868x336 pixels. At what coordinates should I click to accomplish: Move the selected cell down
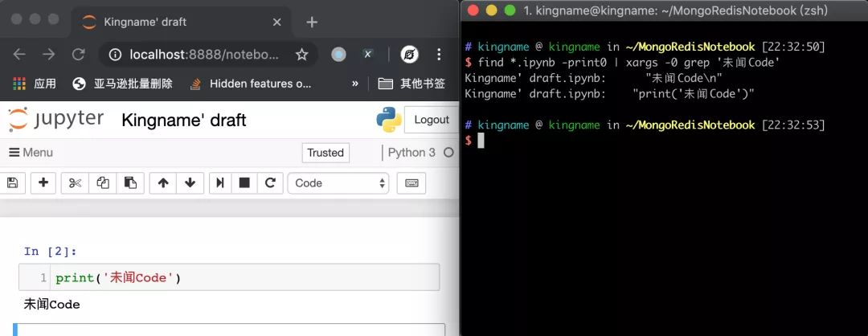(x=190, y=183)
